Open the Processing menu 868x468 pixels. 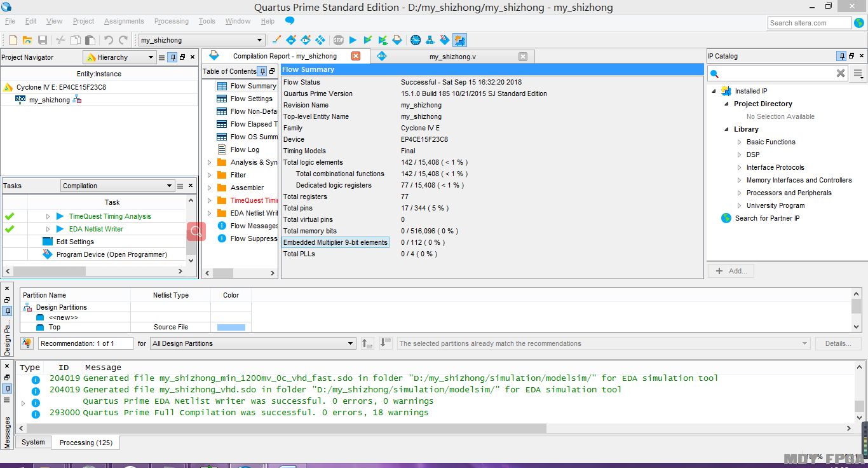pos(172,21)
